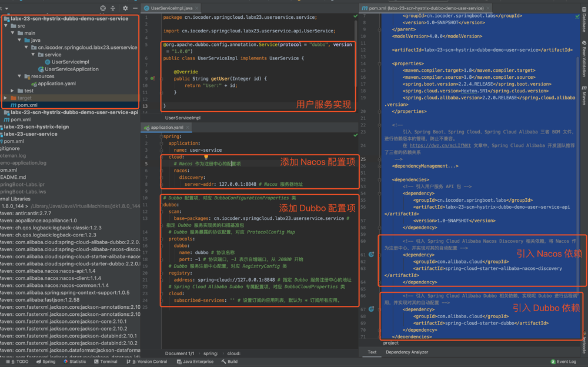Click spring: breadcrumb in yaml editor
588x367 pixels.
[211, 353]
